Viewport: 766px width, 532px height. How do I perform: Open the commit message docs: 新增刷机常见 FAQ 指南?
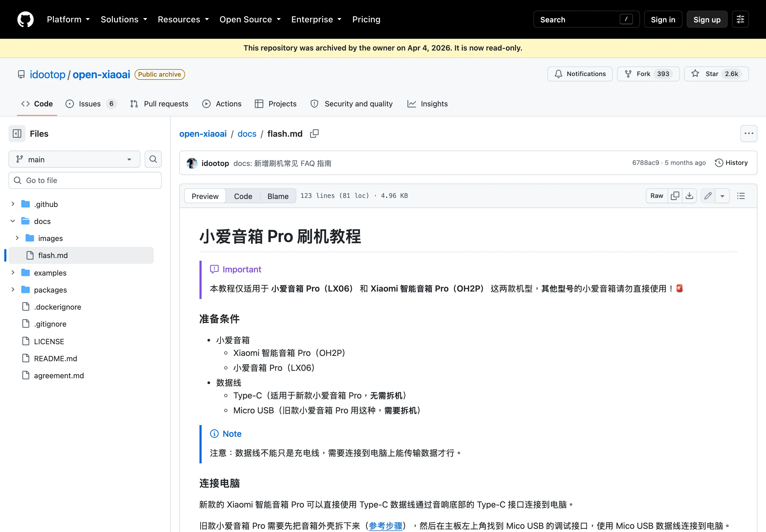point(282,163)
